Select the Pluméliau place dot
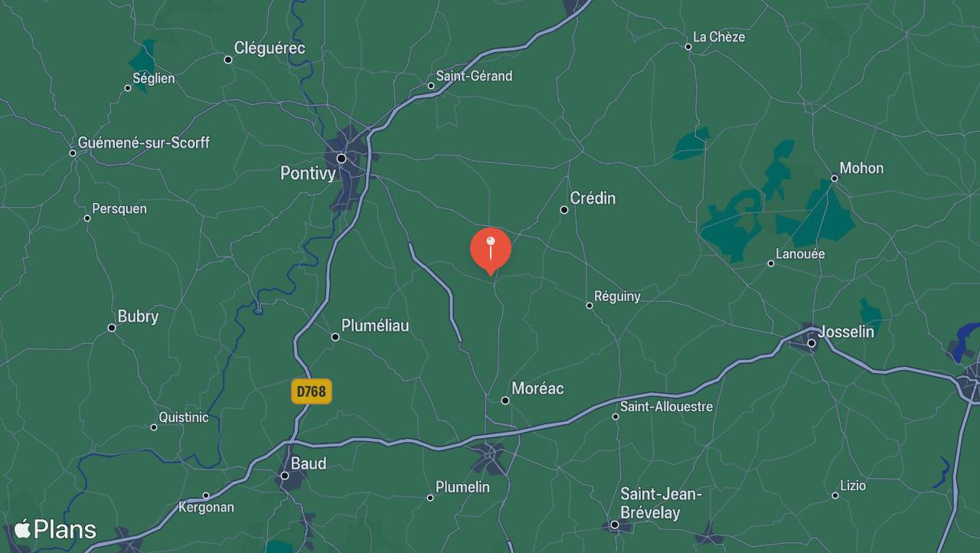The height and width of the screenshot is (553, 980). click(335, 337)
